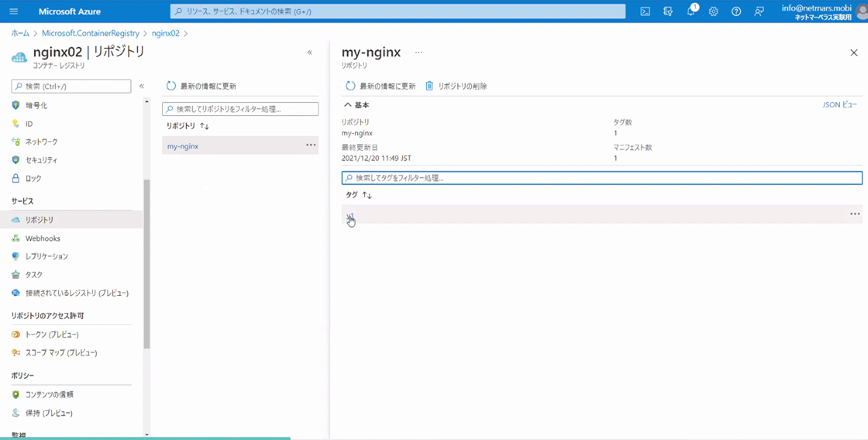Open the Directories and subscriptions filter icon
The image size is (868, 440).
668,12
